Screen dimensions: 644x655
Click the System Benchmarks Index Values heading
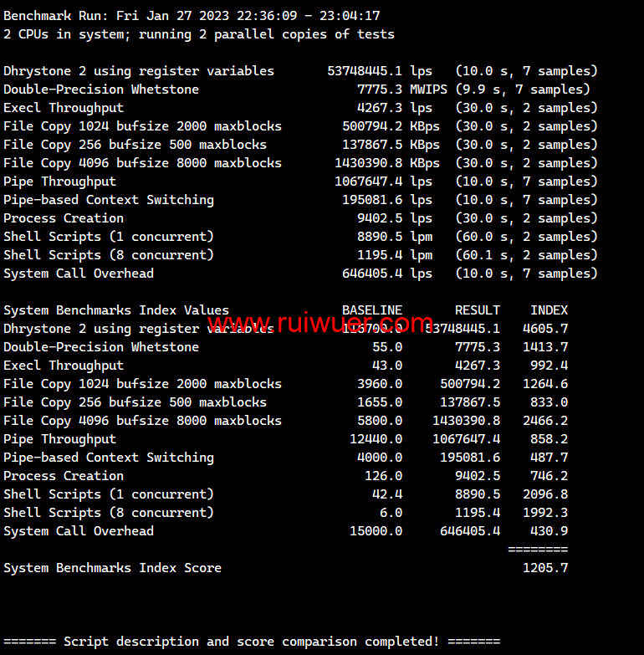[x=116, y=310]
